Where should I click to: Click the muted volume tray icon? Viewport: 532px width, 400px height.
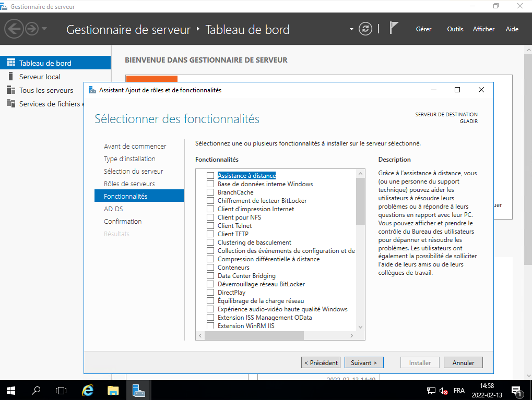pyautogui.click(x=443, y=391)
